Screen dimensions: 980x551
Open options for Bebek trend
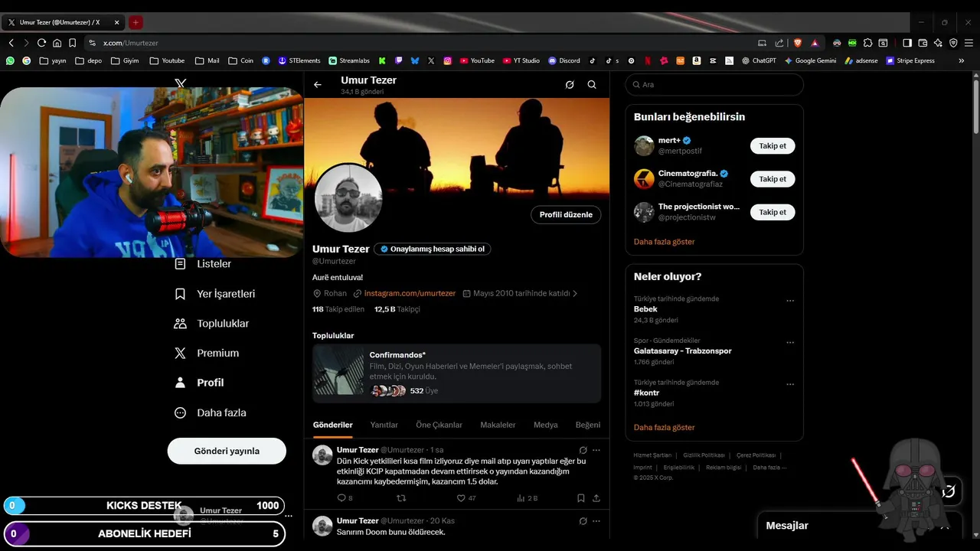790,301
